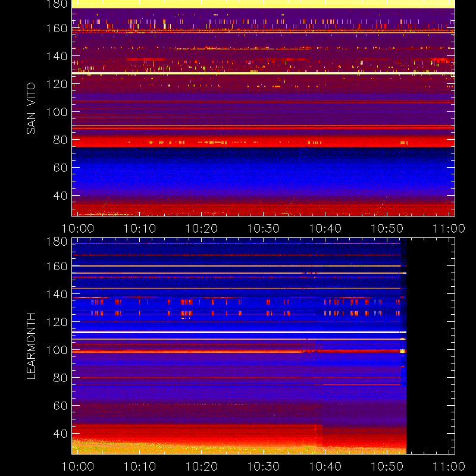Viewport: 476px width, 476px height.
Task: Select the 120 tick label on Learmonth plot
Action: [x=57, y=322]
